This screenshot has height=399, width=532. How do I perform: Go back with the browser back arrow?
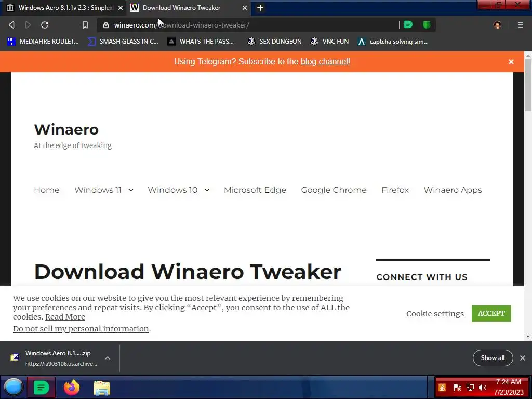coord(11,25)
